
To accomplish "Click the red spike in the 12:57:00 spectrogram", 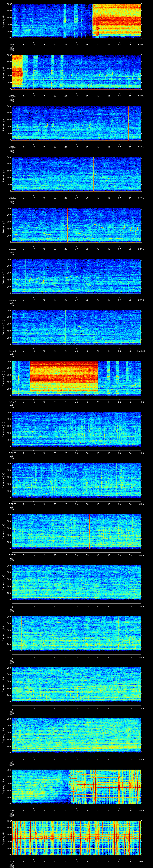I will 68,225.
